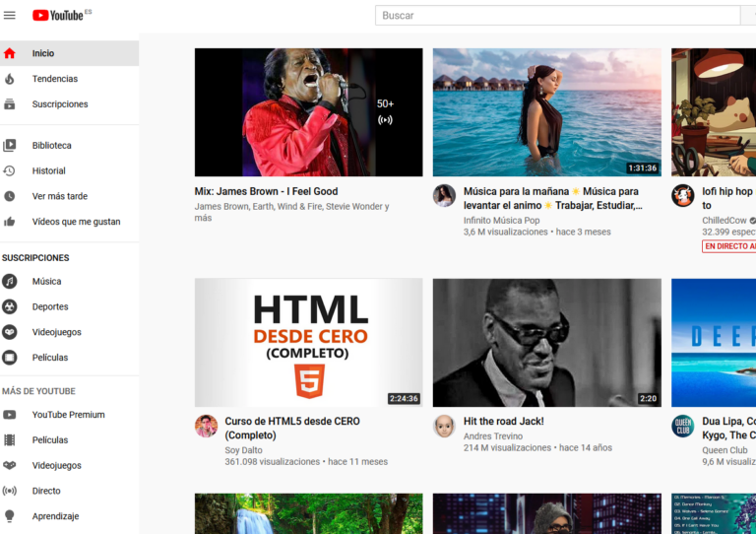
Task: Play the lofi hip hop thumbnail
Action: click(714, 112)
